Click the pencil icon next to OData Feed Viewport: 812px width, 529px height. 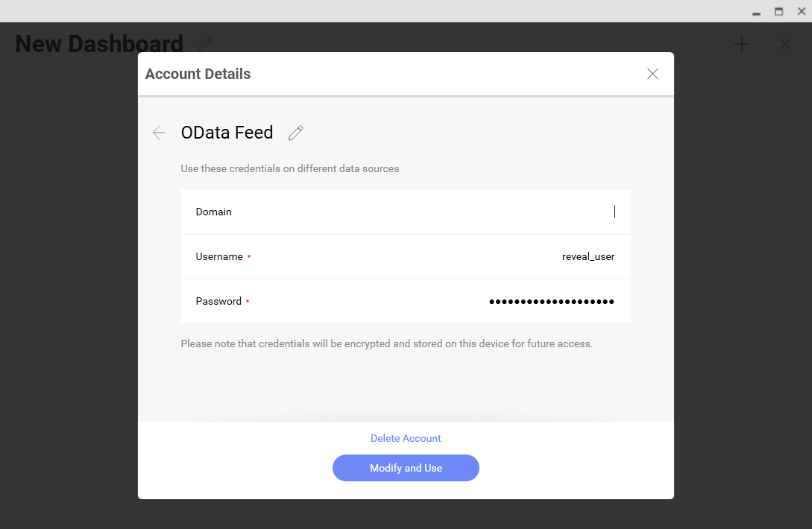pyautogui.click(x=296, y=133)
